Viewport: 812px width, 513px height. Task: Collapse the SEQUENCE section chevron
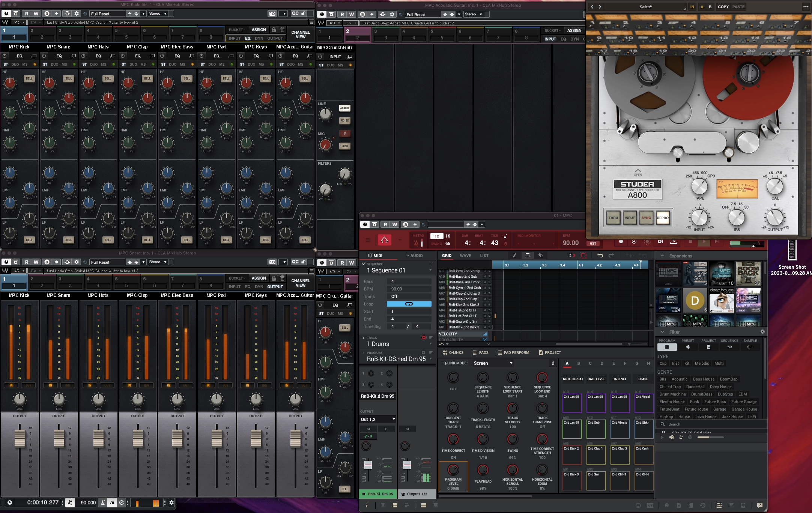tap(363, 264)
